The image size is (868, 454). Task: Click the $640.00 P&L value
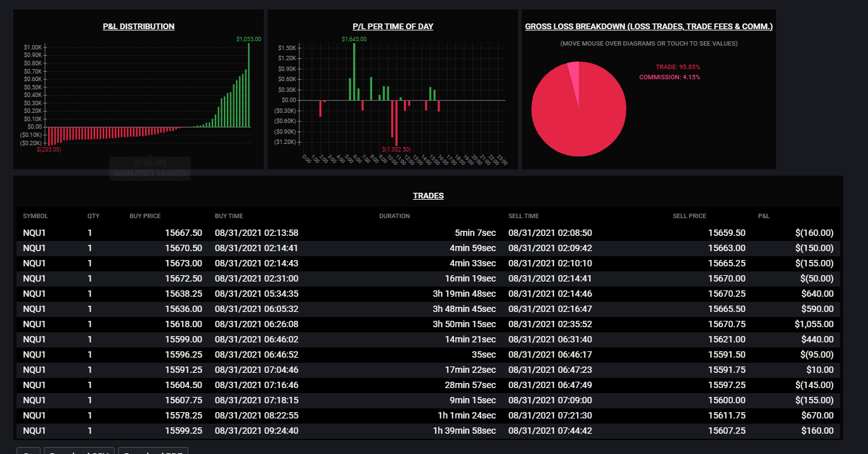coord(818,294)
